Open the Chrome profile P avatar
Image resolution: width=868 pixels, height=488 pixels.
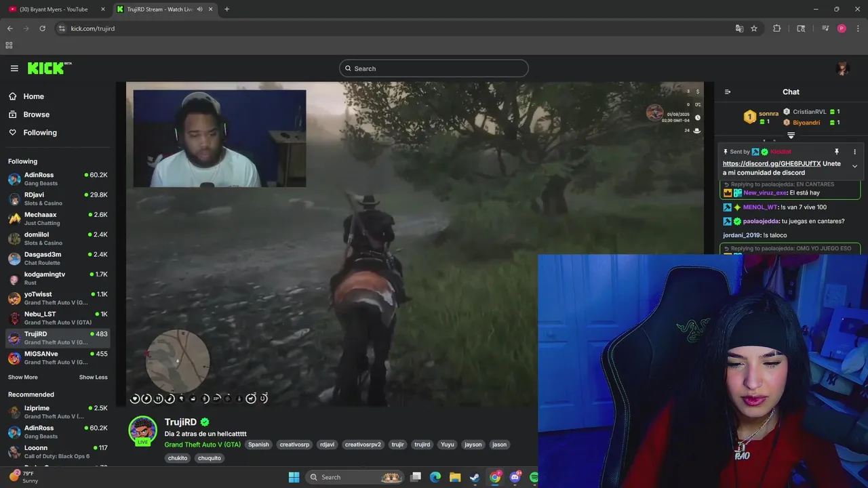click(842, 28)
